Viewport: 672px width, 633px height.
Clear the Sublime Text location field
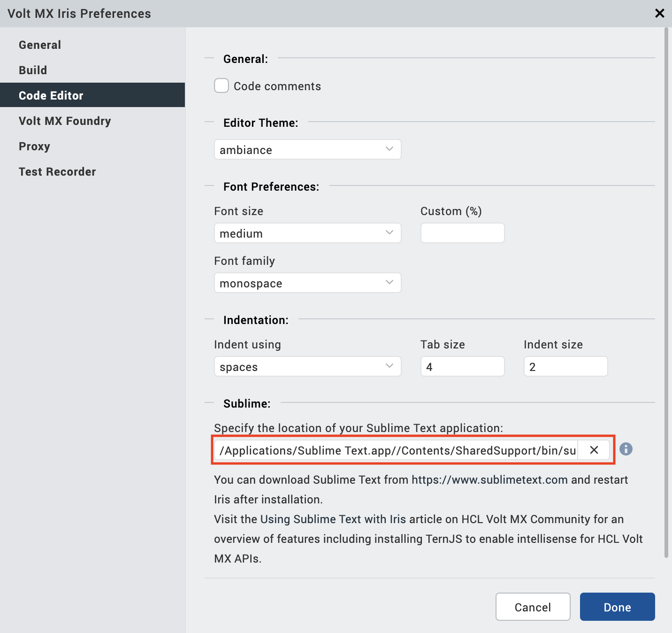pos(594,450)
